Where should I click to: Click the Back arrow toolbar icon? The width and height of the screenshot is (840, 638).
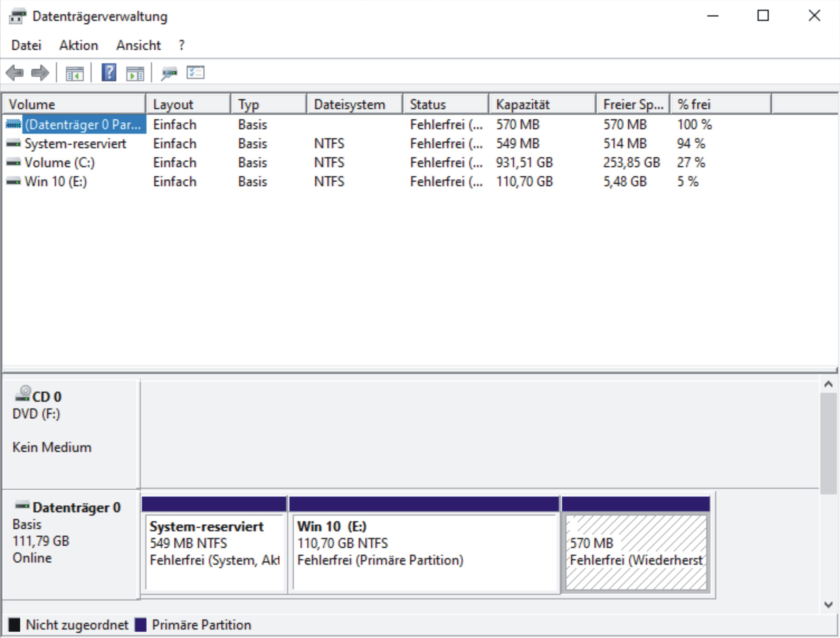click(15, 72)
